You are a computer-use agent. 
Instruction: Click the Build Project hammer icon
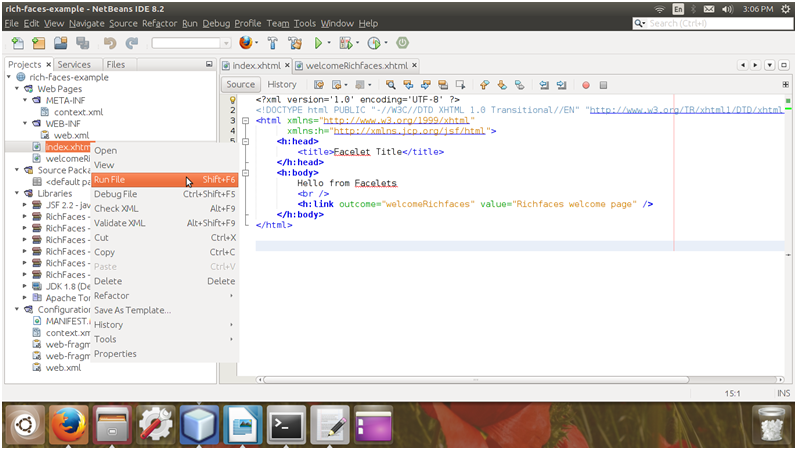point(273,43)
